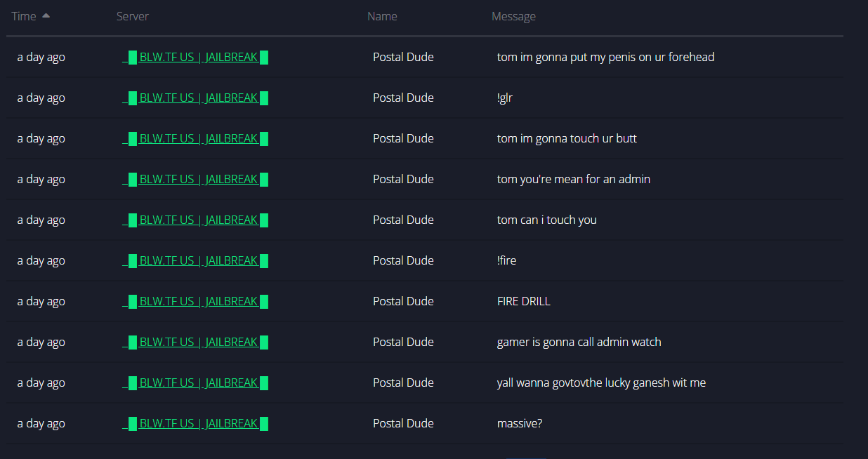868x459 pixels.
Task: Open server link in the '!fire' row
Action: 195,261
